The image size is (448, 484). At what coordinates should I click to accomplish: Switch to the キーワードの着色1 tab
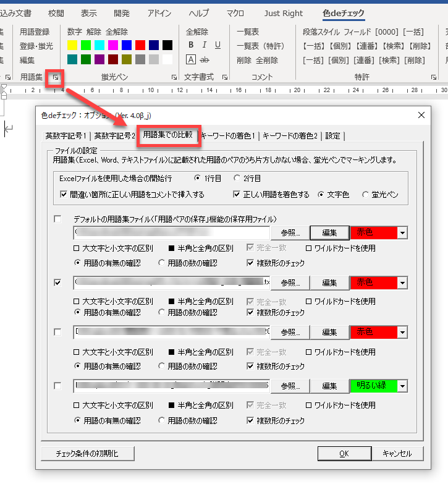(x=228, y=136)
